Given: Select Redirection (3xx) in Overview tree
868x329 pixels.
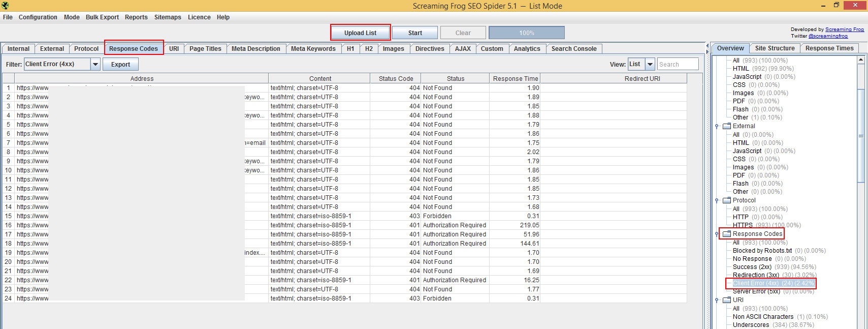Looking at the screenshot, I should coord(774,275).
